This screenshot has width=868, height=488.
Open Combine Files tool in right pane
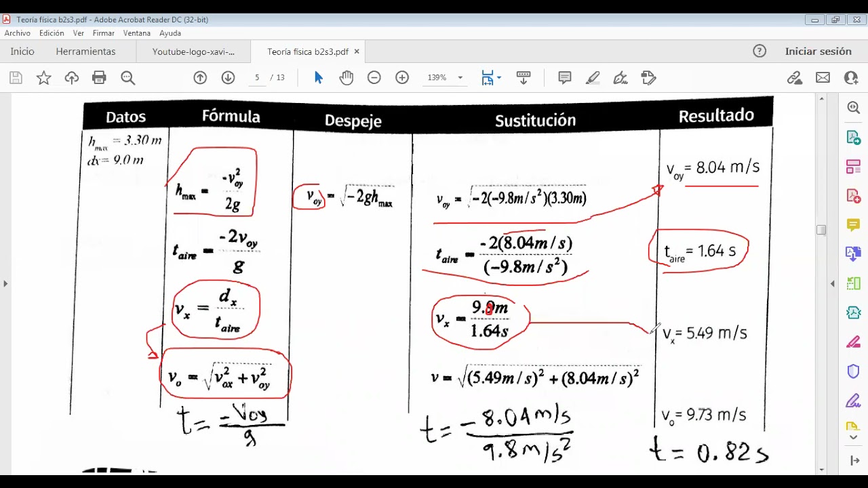pos(853,254)
